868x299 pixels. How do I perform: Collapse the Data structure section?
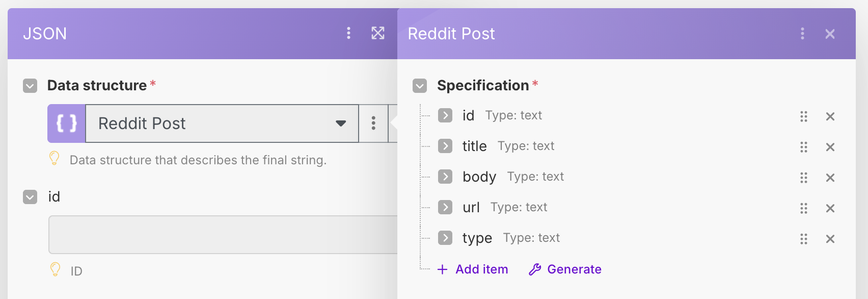click(30, 85)
